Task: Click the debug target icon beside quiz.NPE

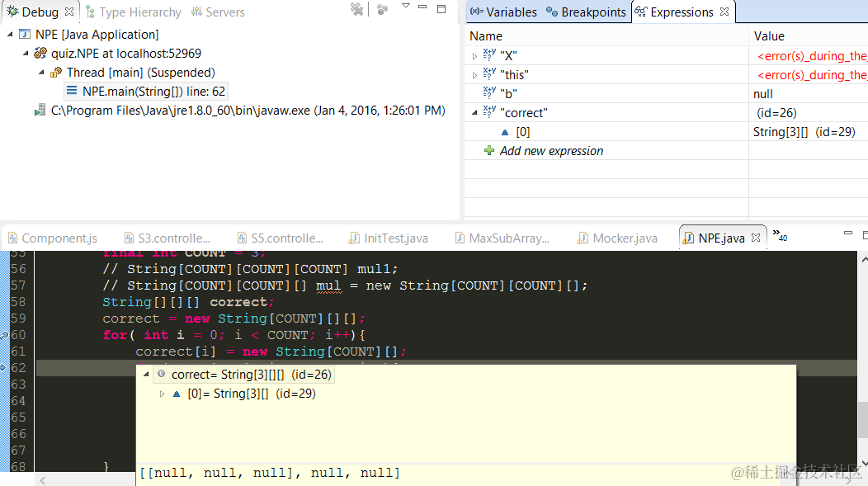Action: click(x=40, y=53)
